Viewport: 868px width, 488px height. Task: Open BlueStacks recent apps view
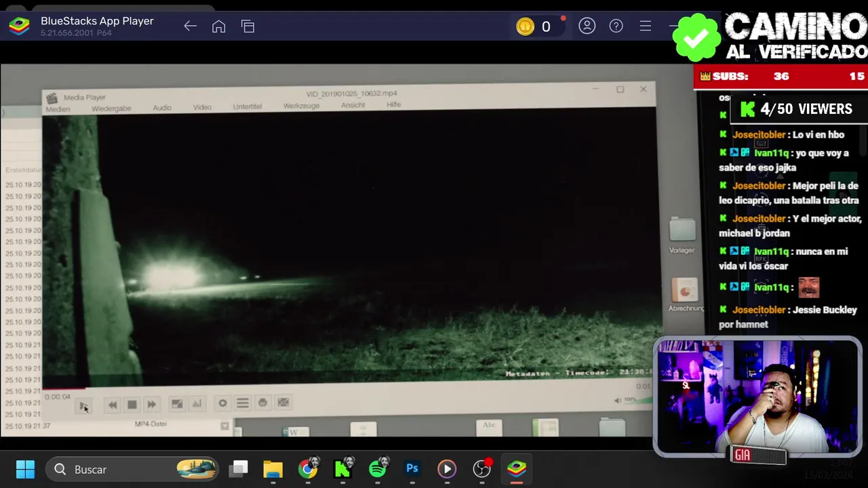pos(248,26)
